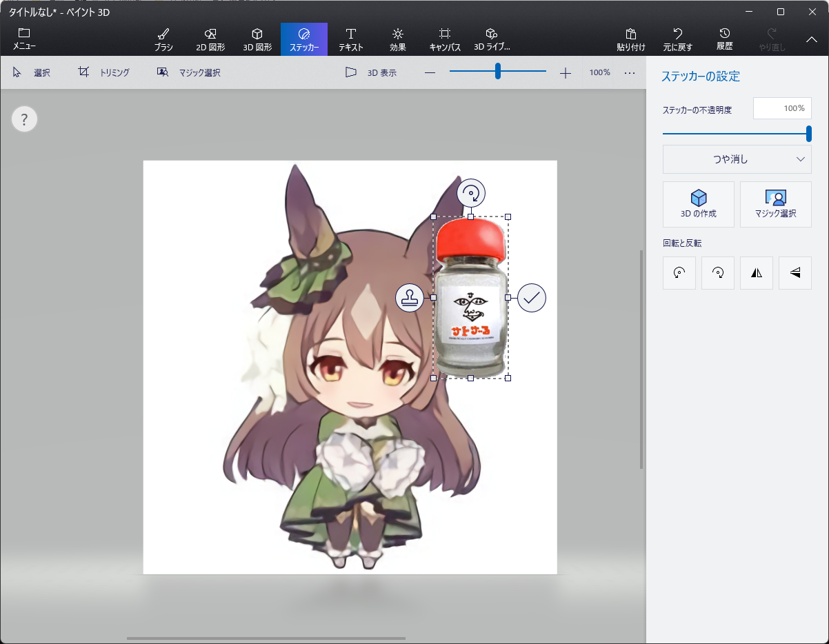829x644 pixels.
Task: Flip the sticker horizontally
Action: tap(757, 273)
